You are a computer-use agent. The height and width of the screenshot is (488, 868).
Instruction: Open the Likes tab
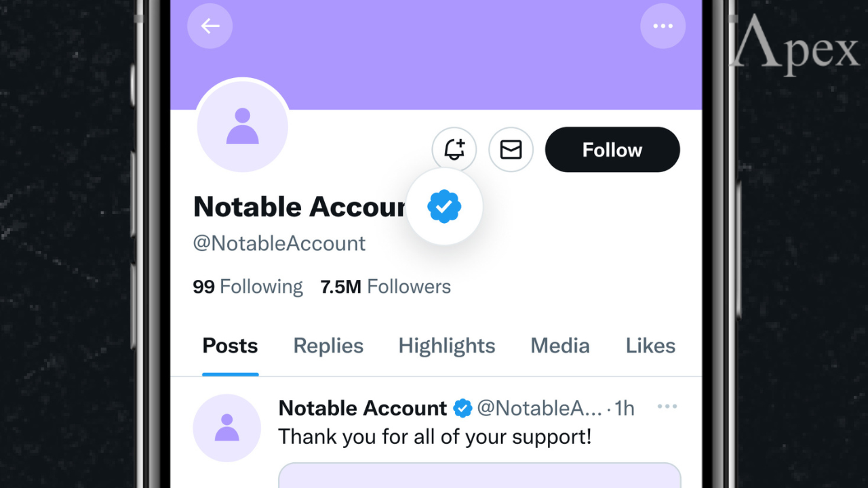pyautogui.click(x=650, y=346)
